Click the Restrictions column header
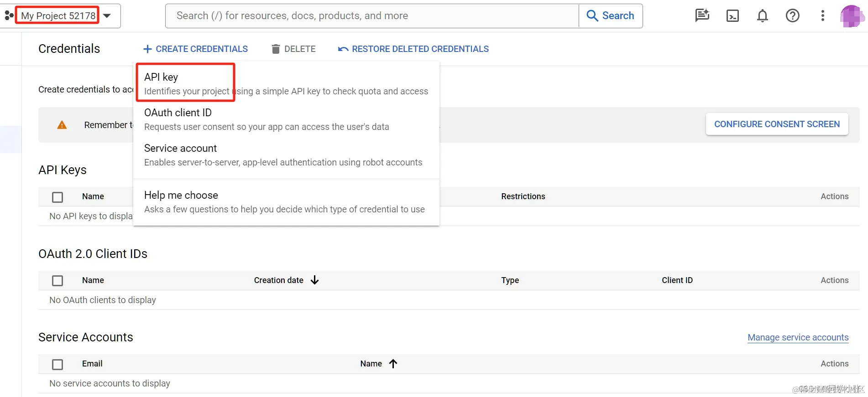Image resolution: width=868 pixels, height=397 pixels. [523, 196]
